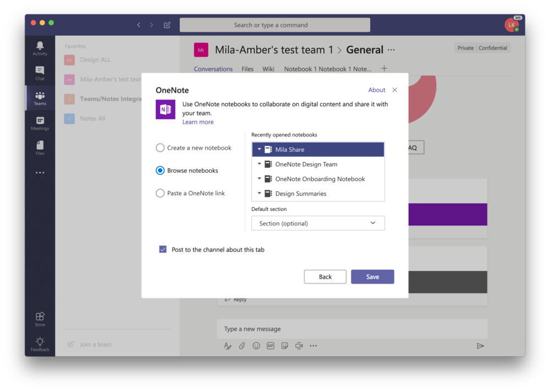Toggle Post to the channel checkbox
Image resolution: width=550 pixels, height=392 pixels.
point(163,249)
